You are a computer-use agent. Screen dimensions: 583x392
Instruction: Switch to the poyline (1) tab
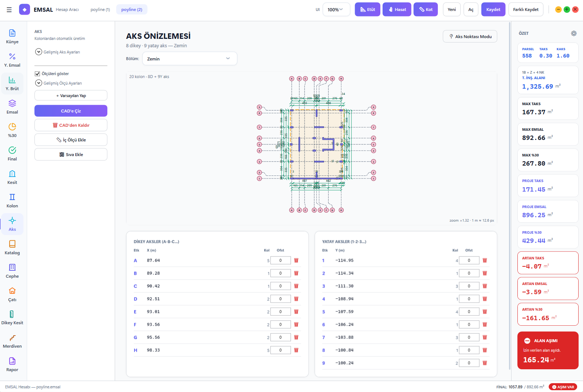click(100, 10)
